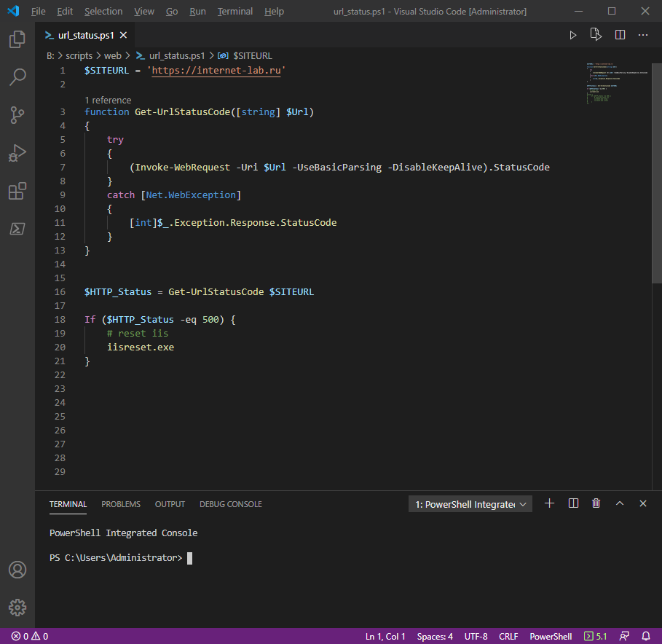Screen dimensions: 662x644
Task: Switch to the OUTPUT panel tab
Action: tap(170, 504)
